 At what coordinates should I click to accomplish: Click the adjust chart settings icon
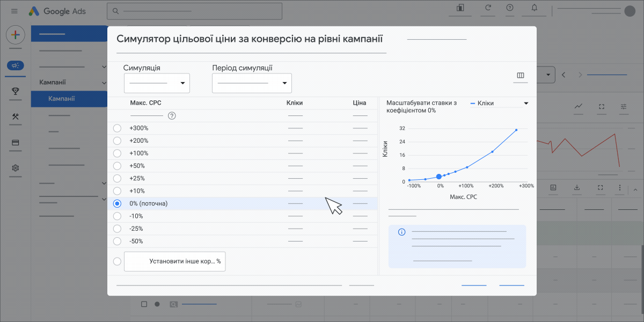[623, 107]
